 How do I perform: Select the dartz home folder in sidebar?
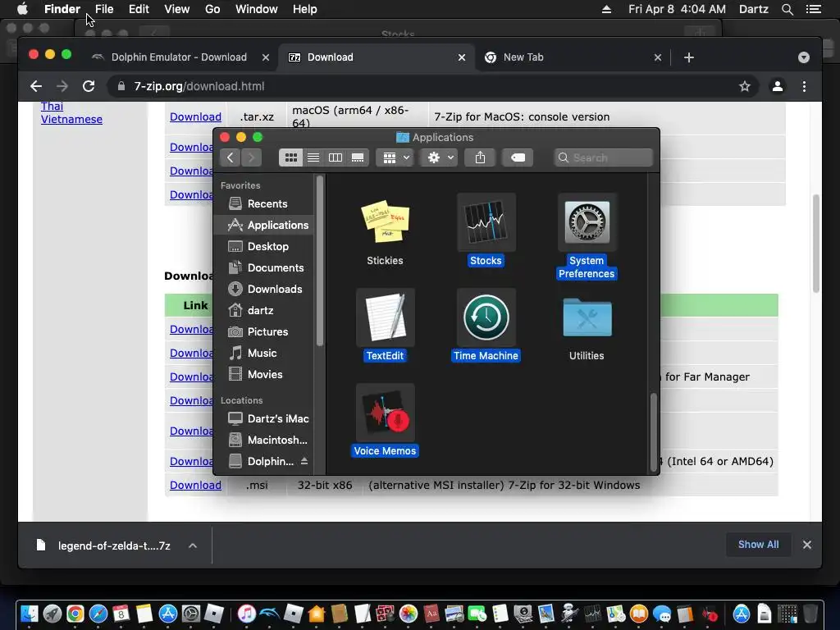click(x=263, y=310)
